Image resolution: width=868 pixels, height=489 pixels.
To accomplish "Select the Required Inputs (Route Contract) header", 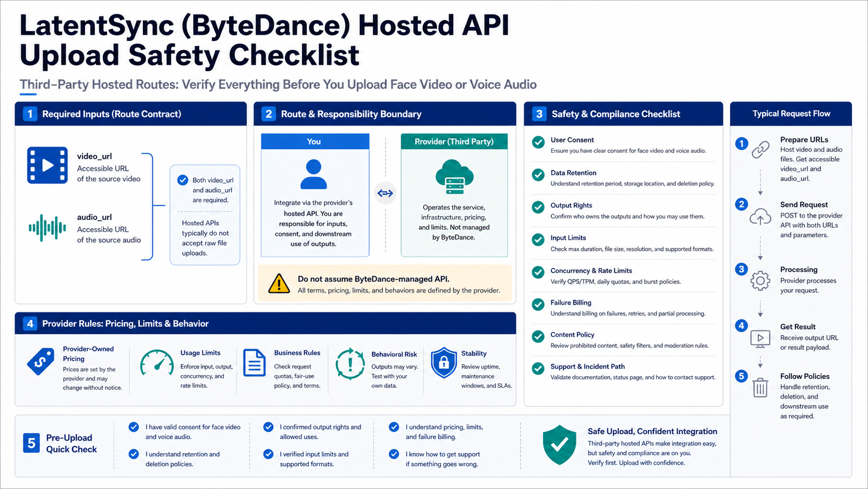I will pyautogui.click(x=131, y=114).
